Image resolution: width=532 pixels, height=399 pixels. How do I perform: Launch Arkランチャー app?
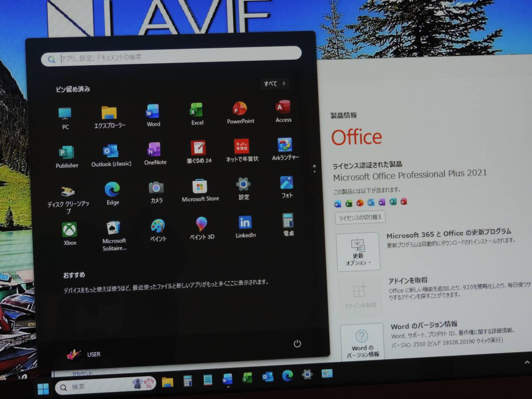pos(285,149)
